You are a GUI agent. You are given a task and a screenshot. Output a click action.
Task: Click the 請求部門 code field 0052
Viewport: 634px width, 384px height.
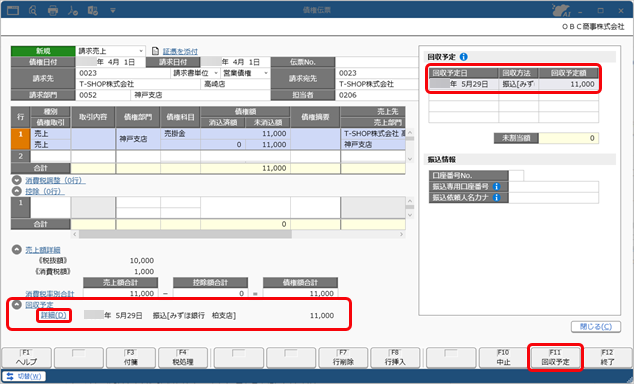pos(103,95)
